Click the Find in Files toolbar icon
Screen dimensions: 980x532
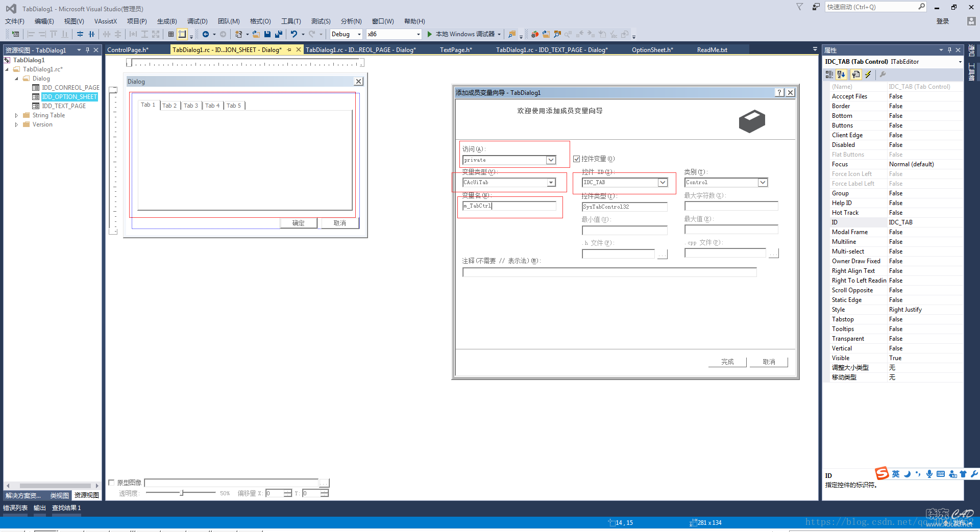pyautogui.click(x=511, y=34)
